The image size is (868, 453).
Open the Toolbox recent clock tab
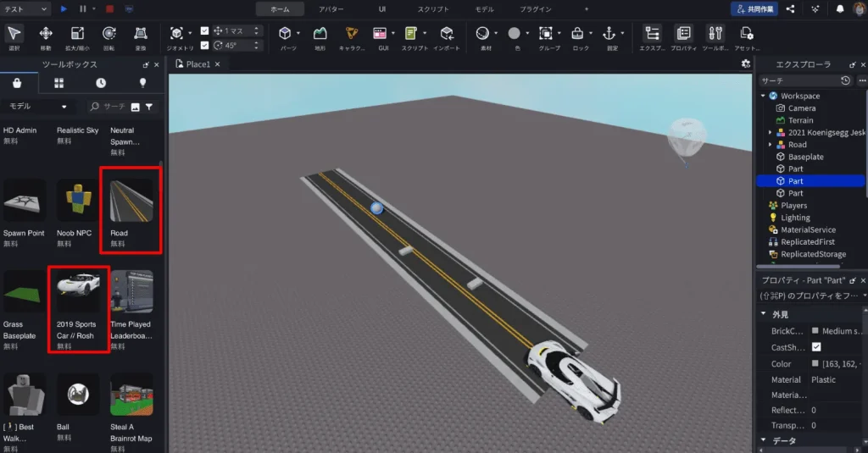pyautogui.click(x=101, y=83)
